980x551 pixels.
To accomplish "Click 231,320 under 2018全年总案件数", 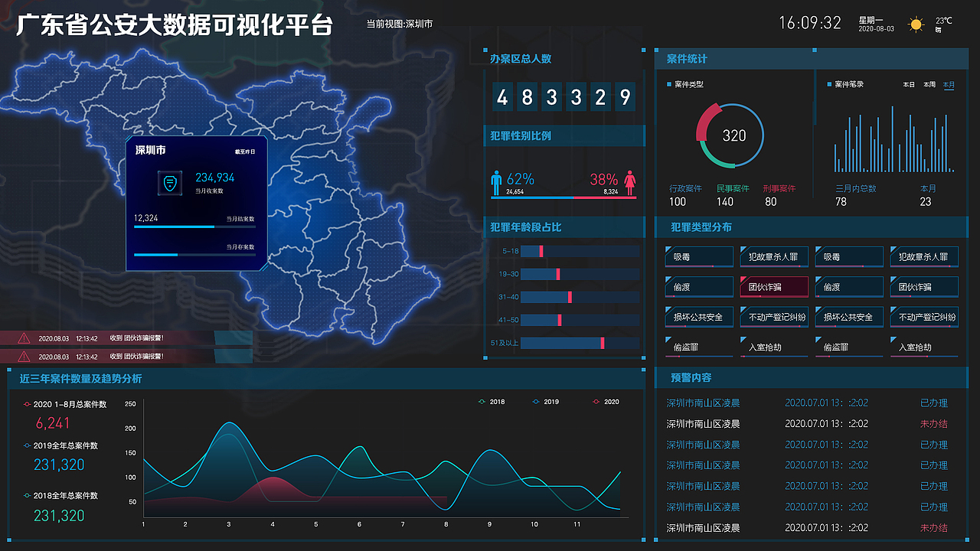I will [x=59, y=516].
